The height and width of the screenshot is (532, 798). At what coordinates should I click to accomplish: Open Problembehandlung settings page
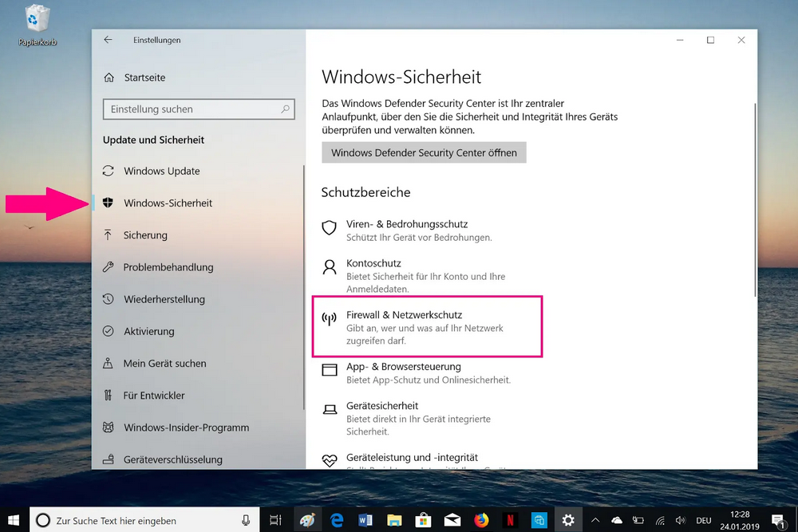tap(168, 267)
